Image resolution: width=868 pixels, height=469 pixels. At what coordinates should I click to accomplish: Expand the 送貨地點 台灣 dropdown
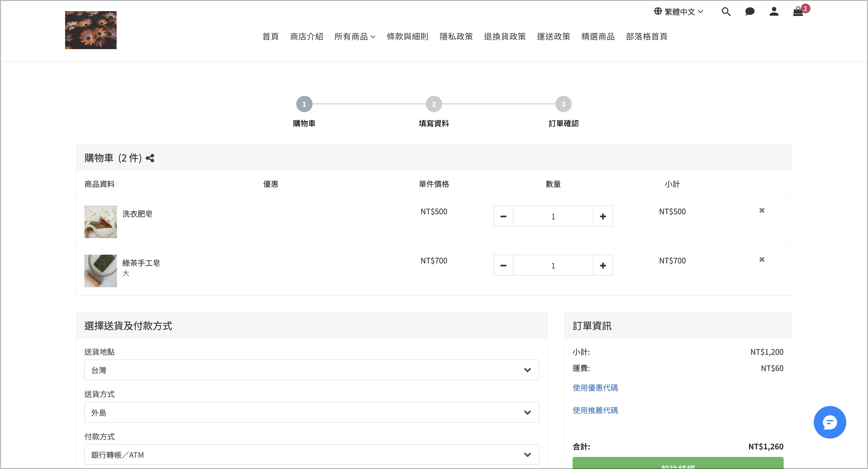[311, 370]
